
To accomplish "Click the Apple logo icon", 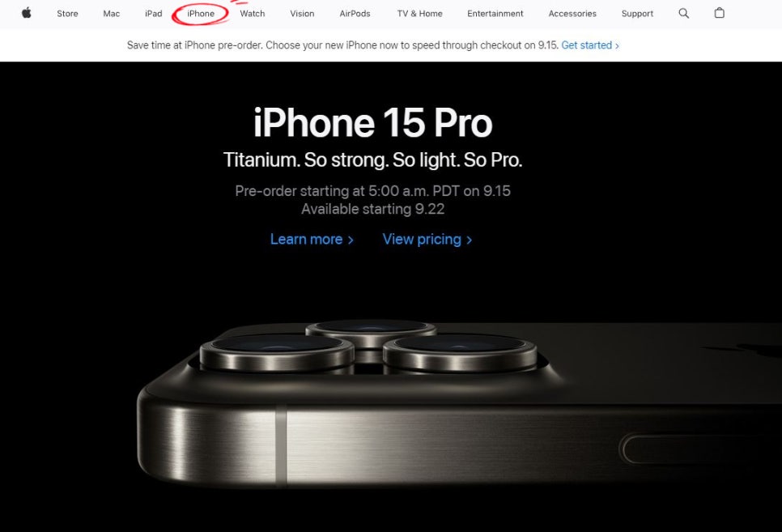I will 27,13.
